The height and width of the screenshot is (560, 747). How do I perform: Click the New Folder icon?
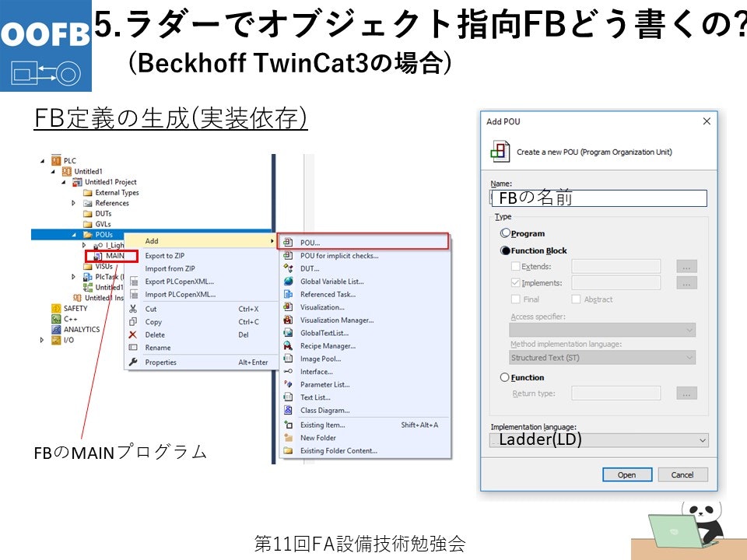coord(288,437)
